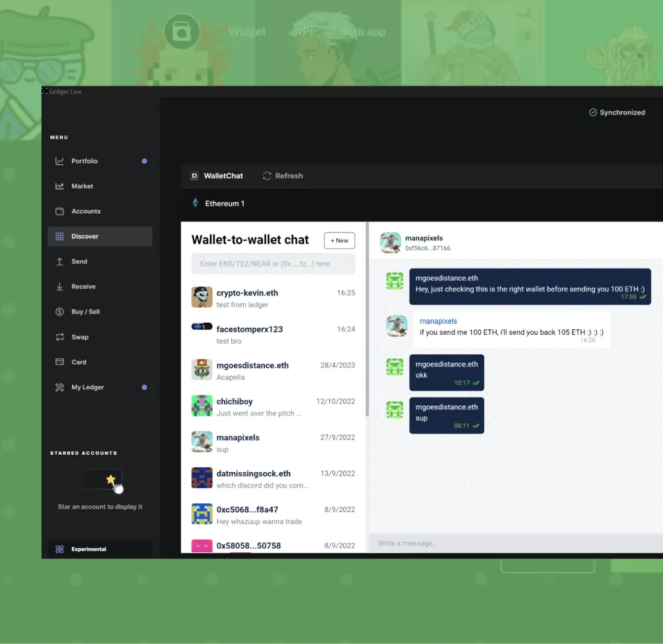Click API in the background page header
This screenshot has height=644, width=663.
click(304, 32)
